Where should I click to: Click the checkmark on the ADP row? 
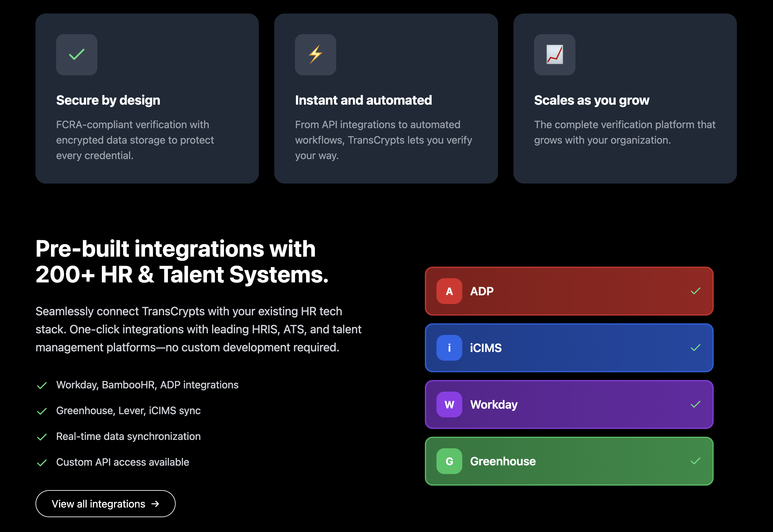point(695,291)
